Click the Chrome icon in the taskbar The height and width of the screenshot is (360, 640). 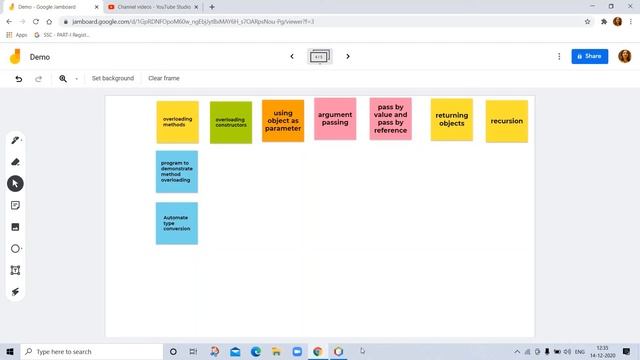(318, 351)
